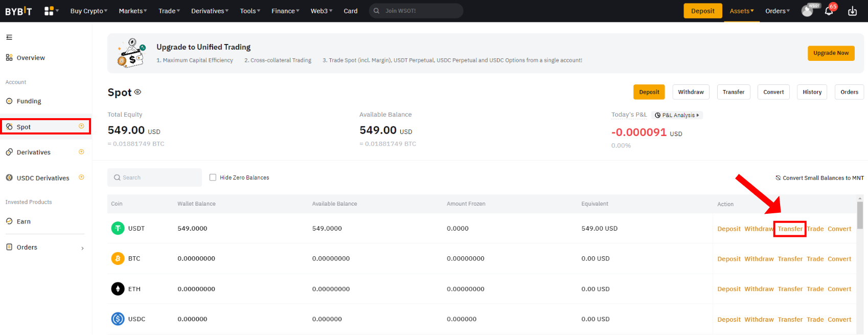868x335 pixels.
Task: Expand the sidebar Orders chevron
Action: click(82, 248)
